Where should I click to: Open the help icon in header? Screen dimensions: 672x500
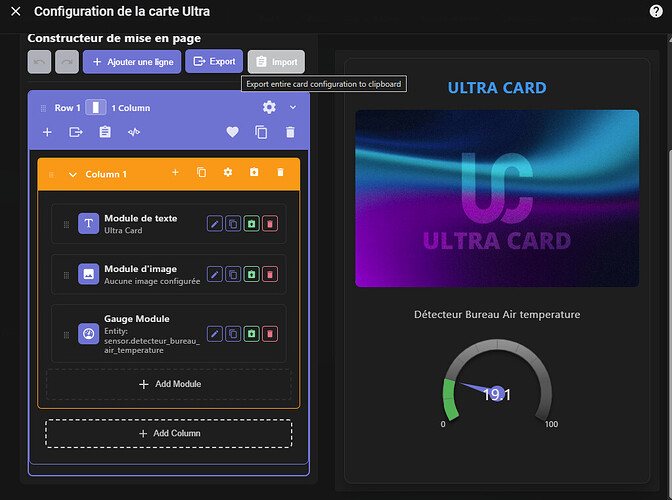click(x=656, y=11)
